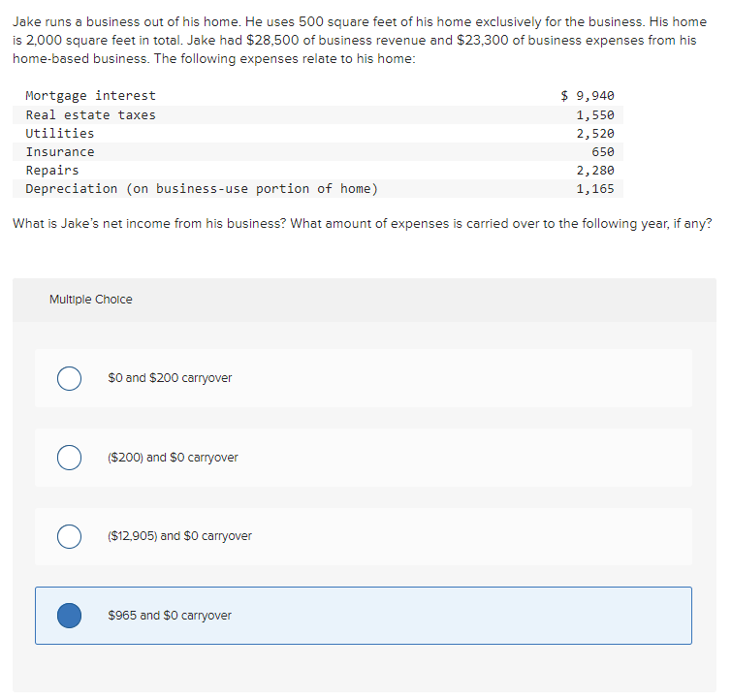Click the 'Utilities' row label

click(x=60, y=134)
